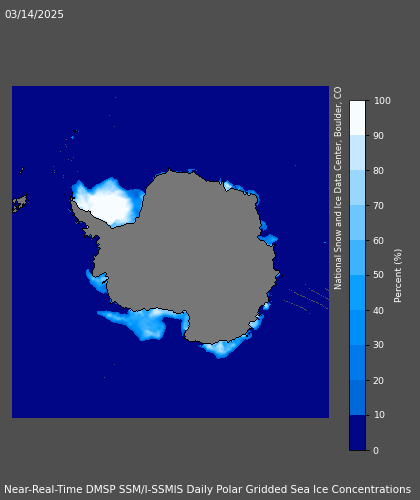Click the Percent (%) colorbar axis label
Viewport: 420px width, 500px height.
[x=398, y=276]
